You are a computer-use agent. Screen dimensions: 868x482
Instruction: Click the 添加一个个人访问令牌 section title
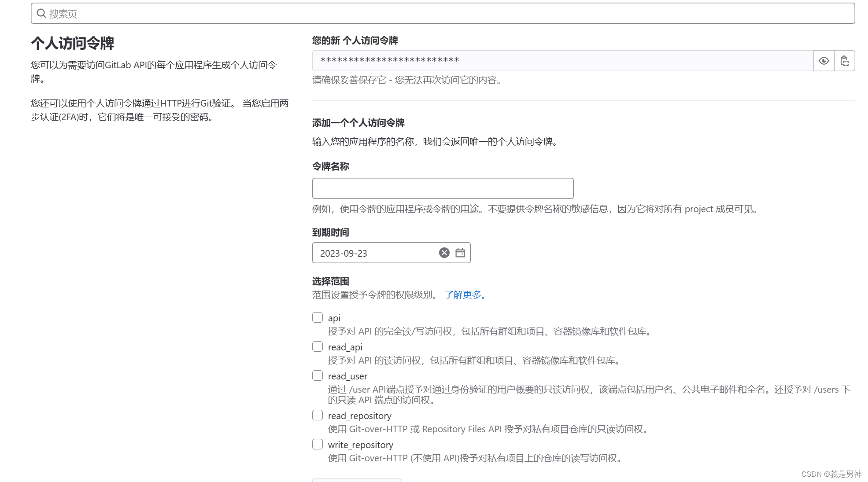coord(358,123)
